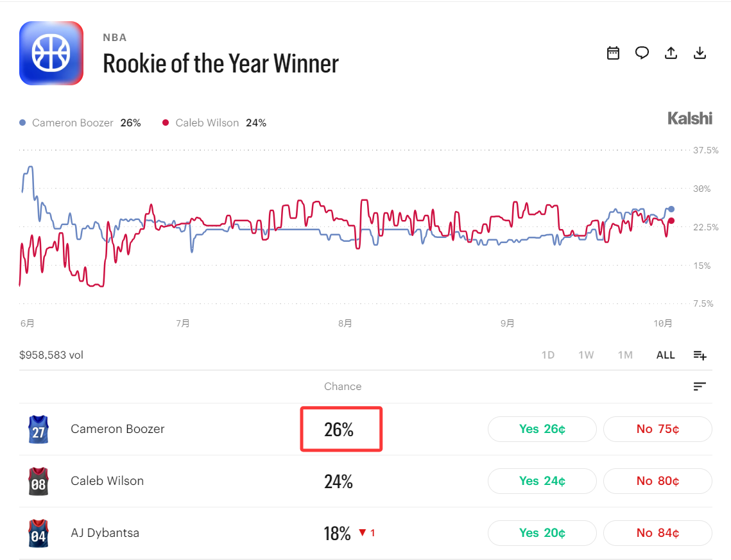Click Cameron Boozer's blue jersey 27 icon
Viewport: 731px width, 560px height.
pyautogui.click(x=39, y=429)
